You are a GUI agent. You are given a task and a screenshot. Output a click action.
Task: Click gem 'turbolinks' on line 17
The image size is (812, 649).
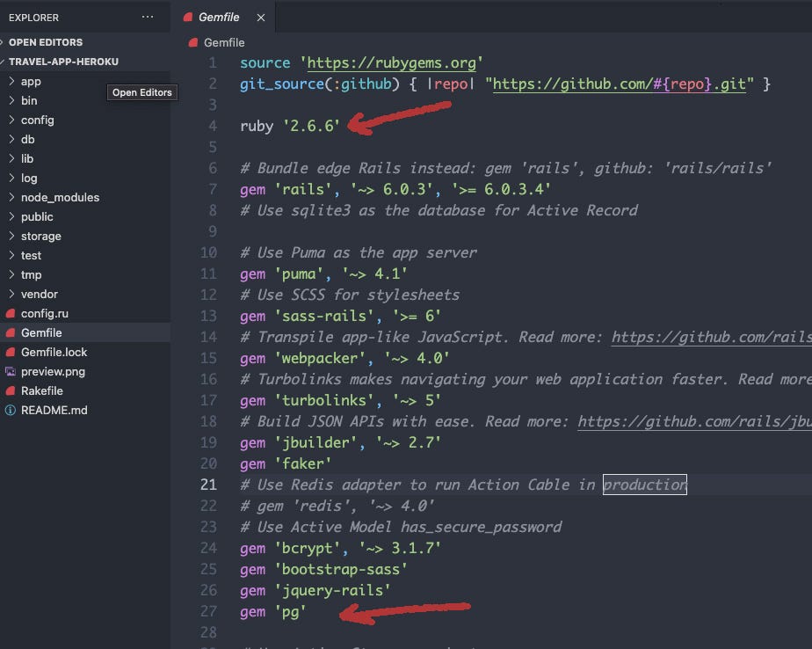(x=340, y=401)
